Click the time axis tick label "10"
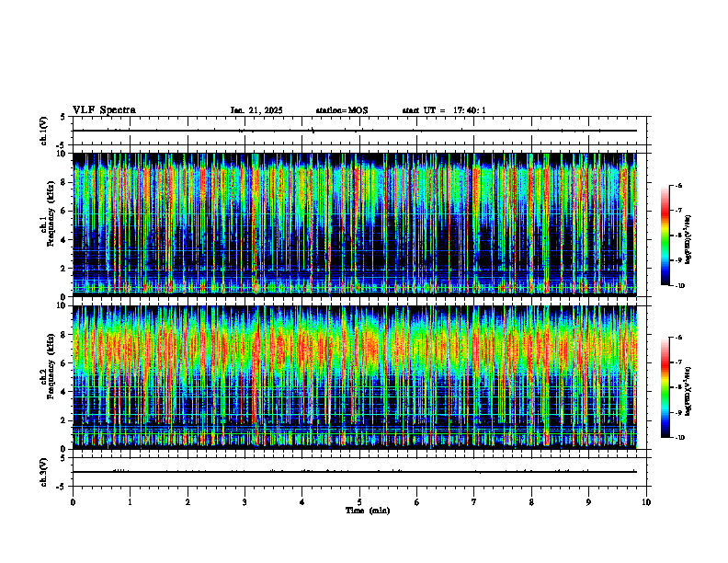 click(x=646, y=502)
